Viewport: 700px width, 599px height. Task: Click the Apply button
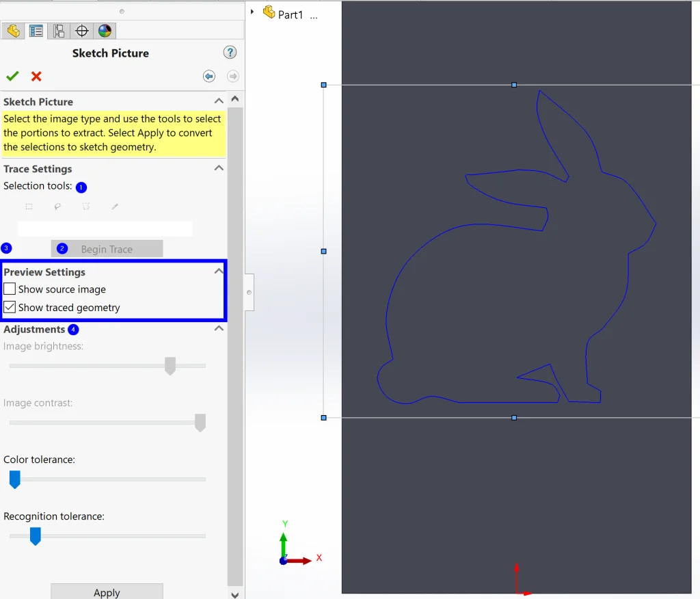(x=107, y=592)
